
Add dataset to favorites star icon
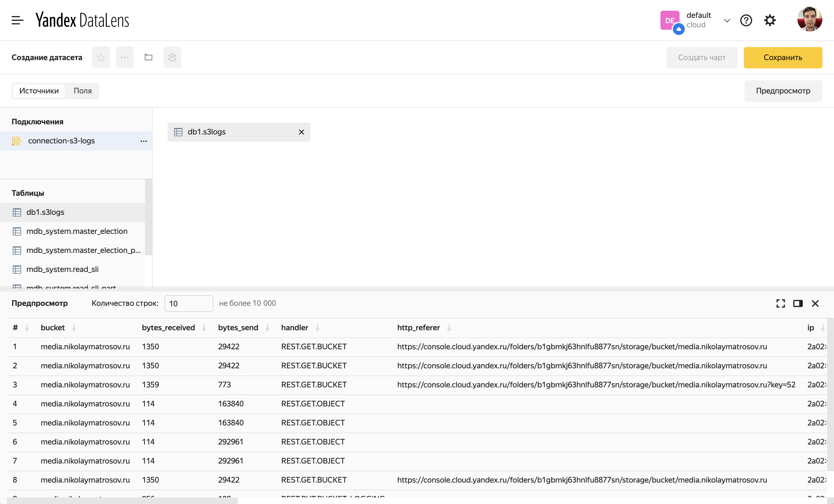(101, 57)
